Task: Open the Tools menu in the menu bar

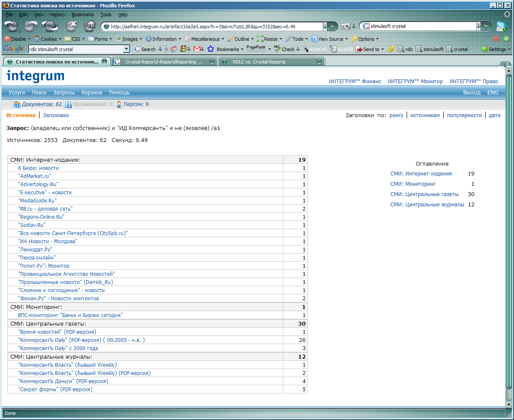Action: point(106,15)
